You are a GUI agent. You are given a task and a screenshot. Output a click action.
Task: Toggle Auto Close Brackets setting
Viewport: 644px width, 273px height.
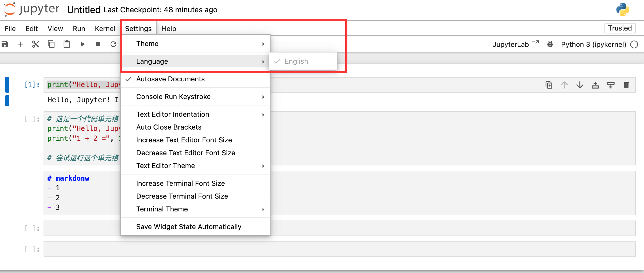(169, 127)
